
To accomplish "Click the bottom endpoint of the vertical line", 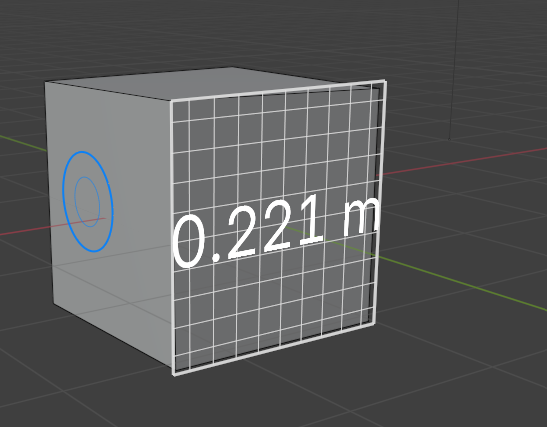I will tap(449, 139).
